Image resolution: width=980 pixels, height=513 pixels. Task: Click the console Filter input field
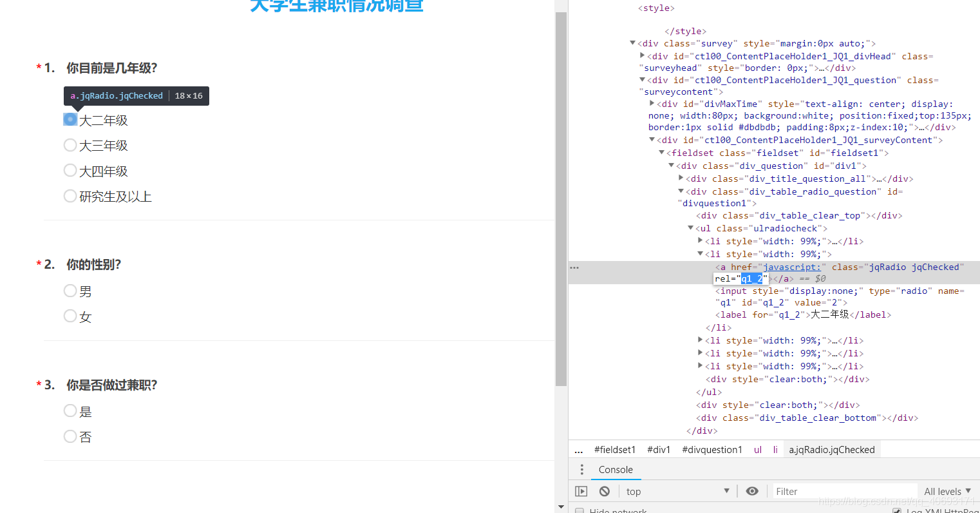pos(844,491)
